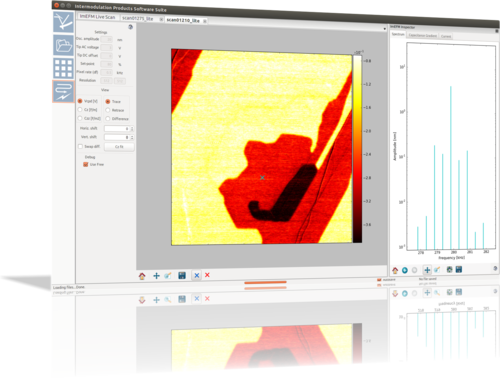Click the Osc. amplitude input field
500x378 pixels.
pyautogui.click(x=106, y=39)
